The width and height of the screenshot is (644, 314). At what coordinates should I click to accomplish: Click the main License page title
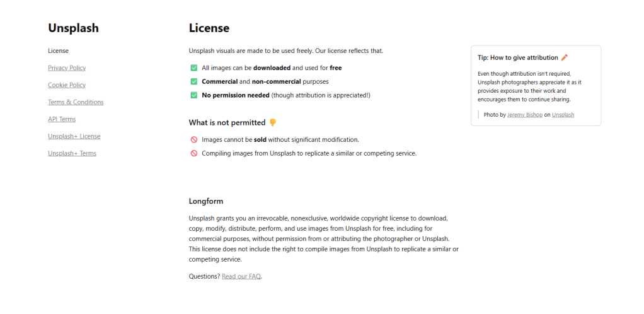209,28
